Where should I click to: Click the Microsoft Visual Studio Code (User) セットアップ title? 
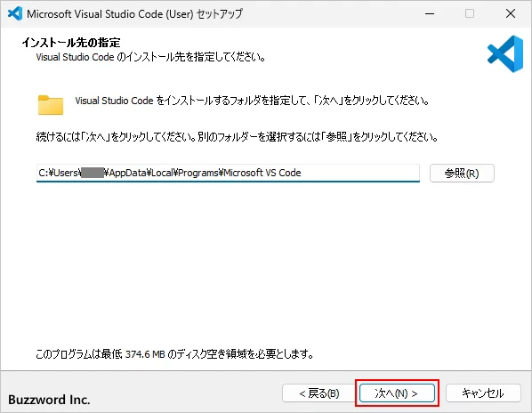(134, 14)
